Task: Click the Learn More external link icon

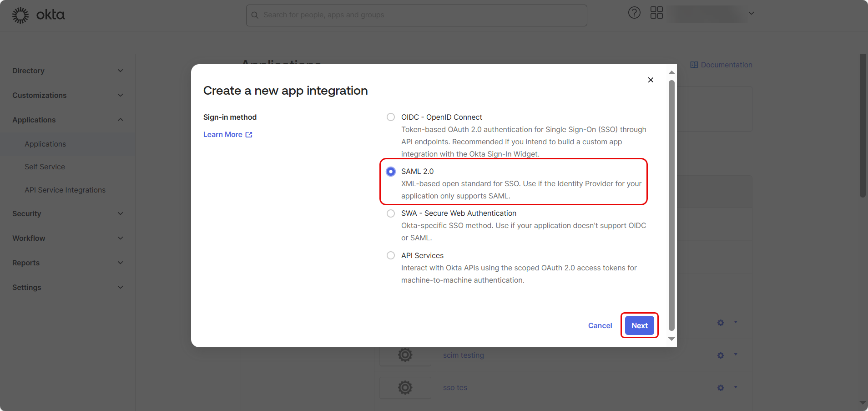Action: 249,135
